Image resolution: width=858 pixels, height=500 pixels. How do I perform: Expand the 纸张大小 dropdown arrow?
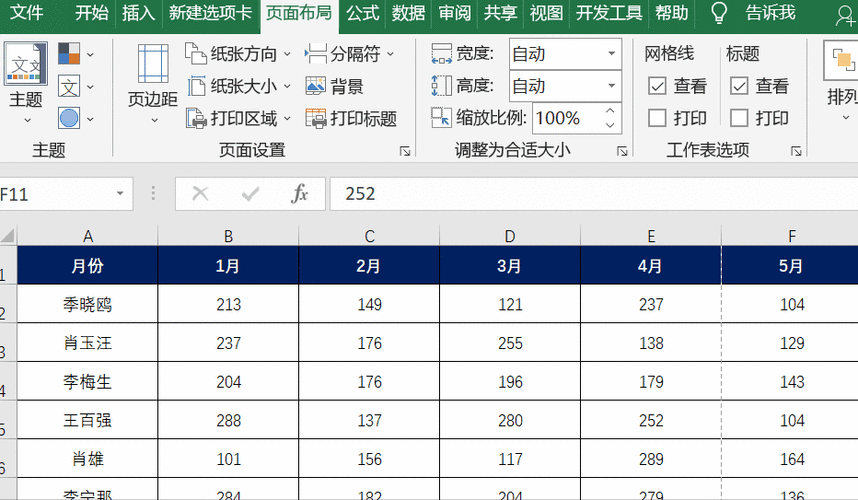(287, 86)
